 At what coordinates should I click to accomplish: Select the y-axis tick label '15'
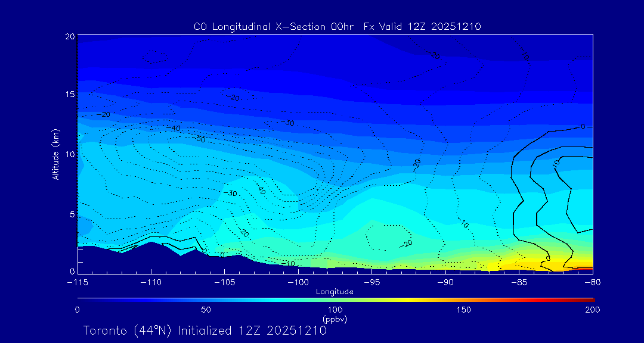point(69,95)
